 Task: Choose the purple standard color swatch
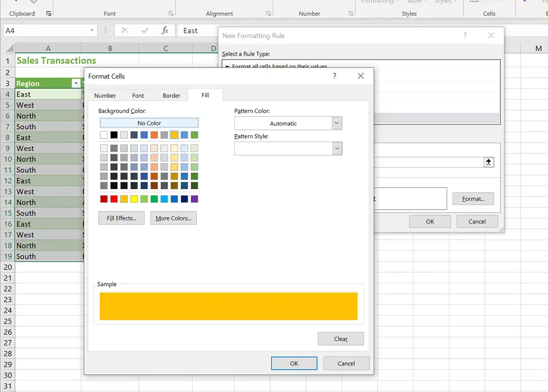pos(195,199)
